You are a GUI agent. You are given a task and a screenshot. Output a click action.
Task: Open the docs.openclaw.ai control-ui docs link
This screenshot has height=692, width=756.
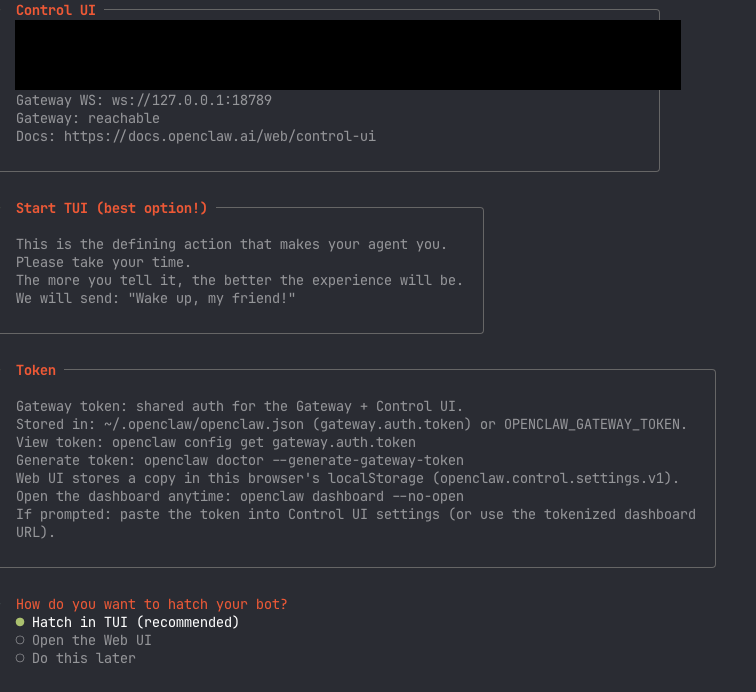(220, 136)
